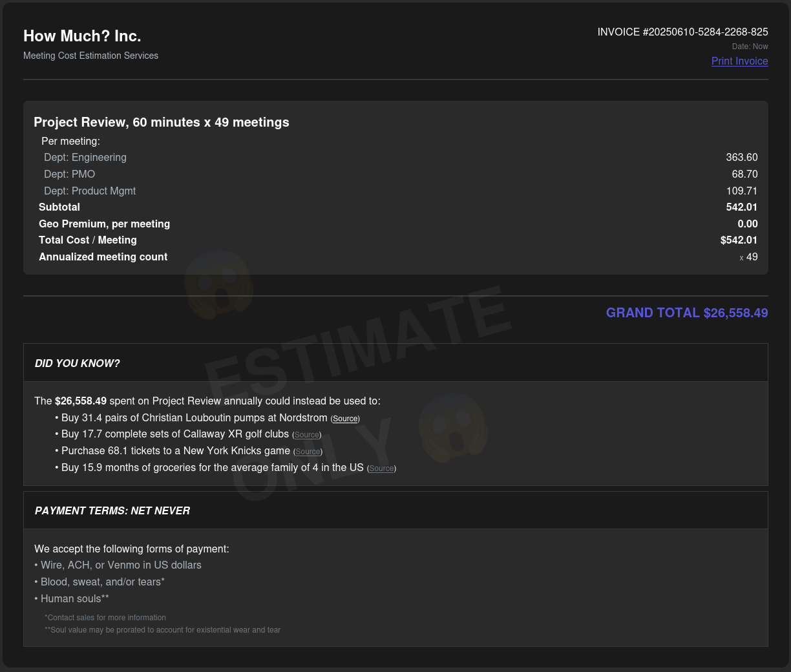Open Source link for Knicks game tickets
Screen dimensions: 791x672
(x=308, y=452)
